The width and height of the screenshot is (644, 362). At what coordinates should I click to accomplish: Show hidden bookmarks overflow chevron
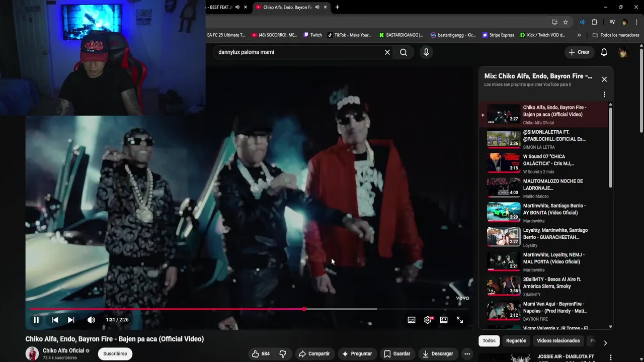[579, 35]
